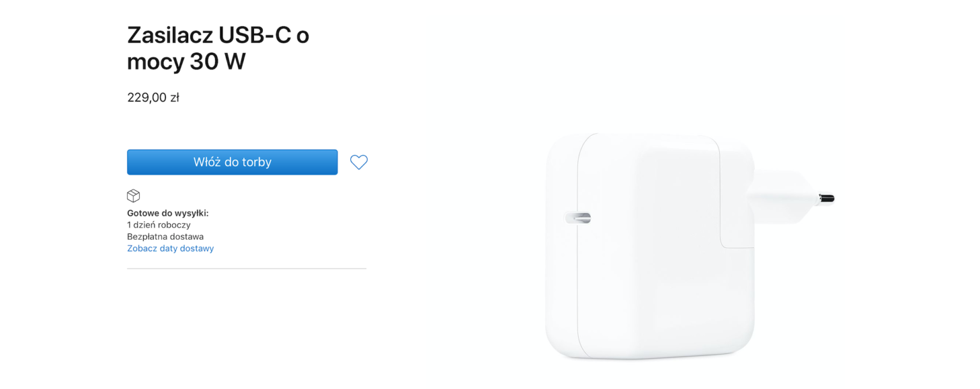Click the heart icon to save to favorites
Image resolution: width=980 pixels, height=389 pixels.
click(359, 163)
